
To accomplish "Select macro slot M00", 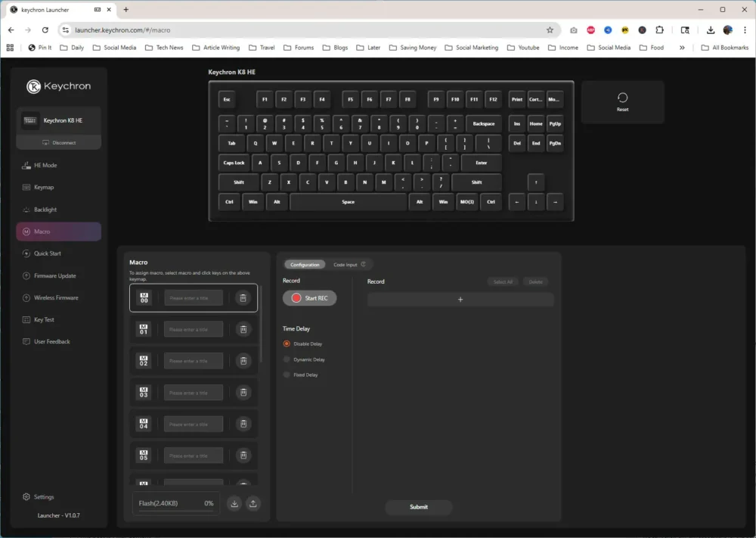I will click(144, 297).
